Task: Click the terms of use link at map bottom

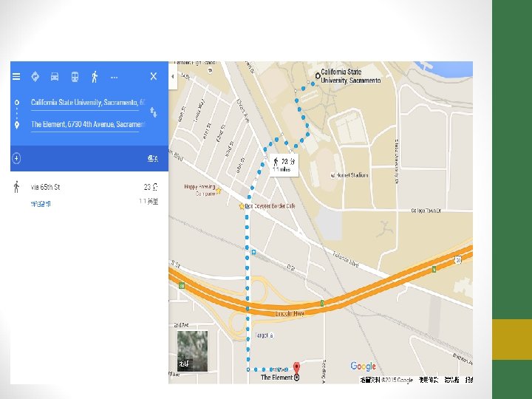Action: (x=428, y=380)
